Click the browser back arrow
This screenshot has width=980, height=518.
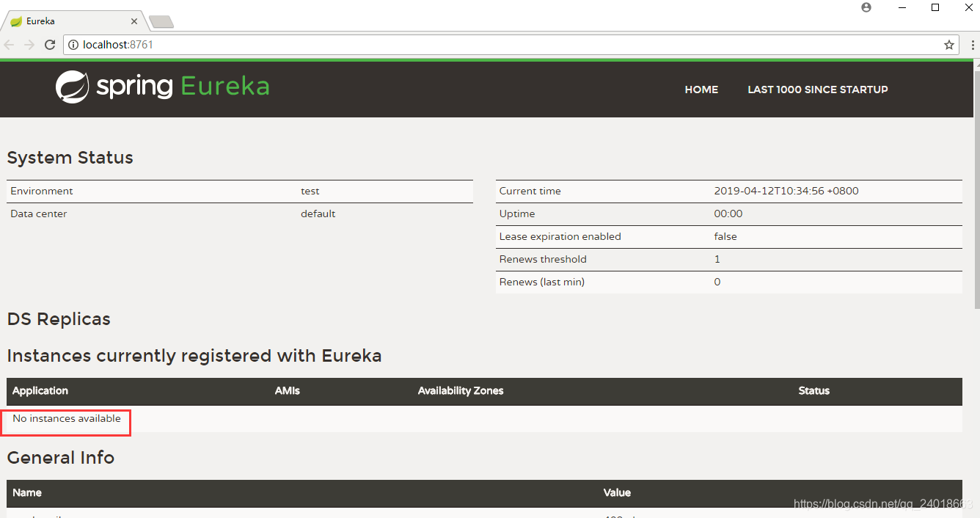(10, 45)
